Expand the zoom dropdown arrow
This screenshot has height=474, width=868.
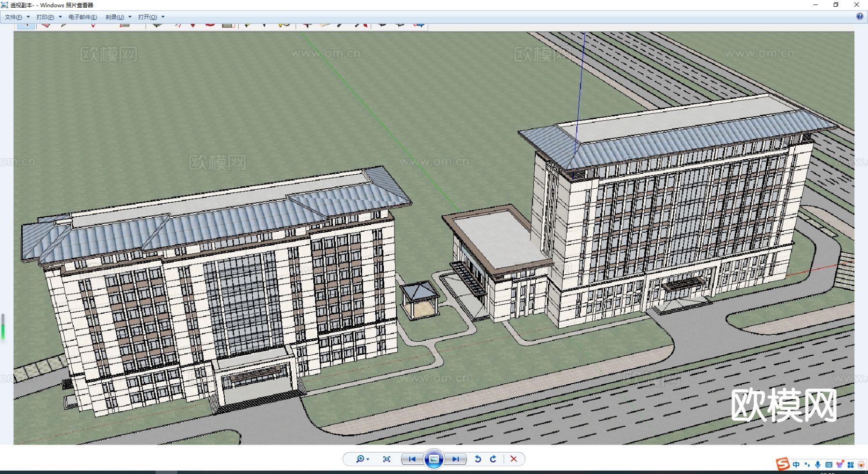368,460
